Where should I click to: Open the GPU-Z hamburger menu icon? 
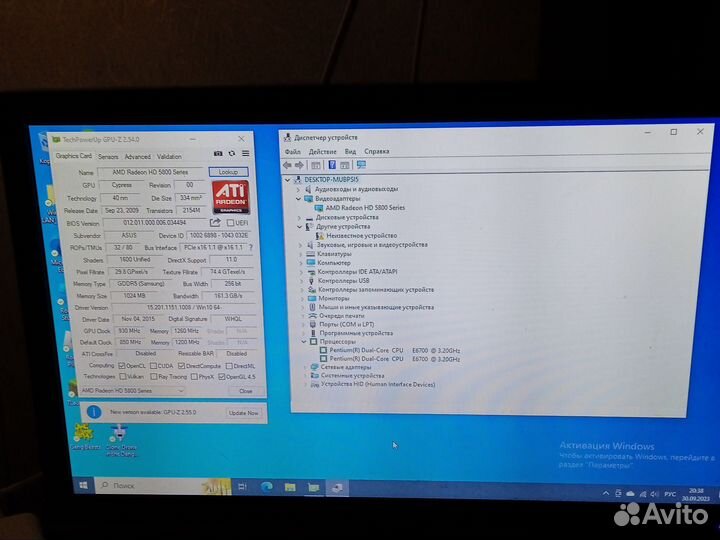(x=246, y=153)
